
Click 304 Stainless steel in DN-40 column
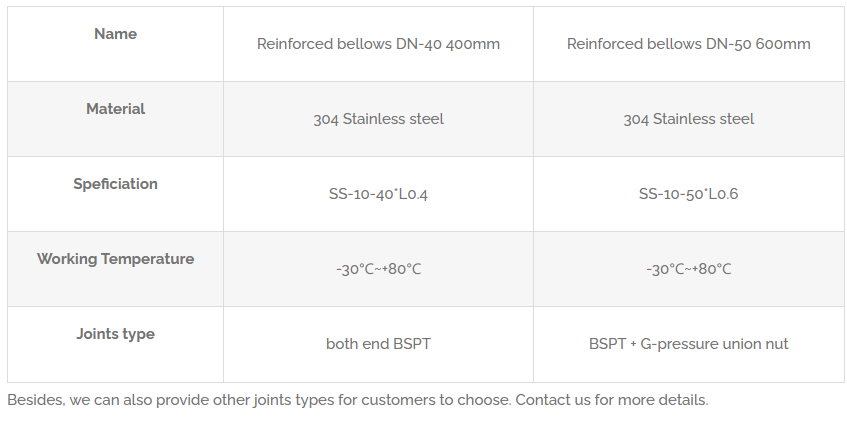point(378,119)
